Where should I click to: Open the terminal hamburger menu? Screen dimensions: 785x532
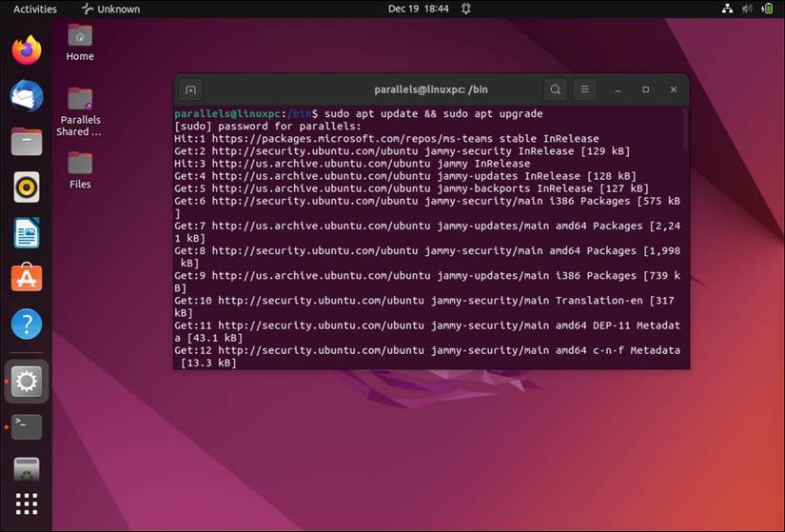pos(584,89)
